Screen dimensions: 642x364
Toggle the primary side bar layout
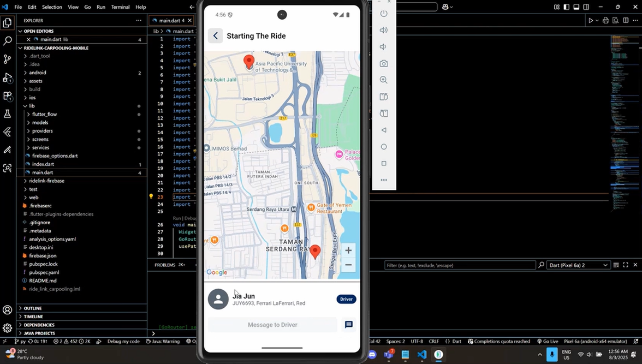pyautogui.click(x=566, y=7)
